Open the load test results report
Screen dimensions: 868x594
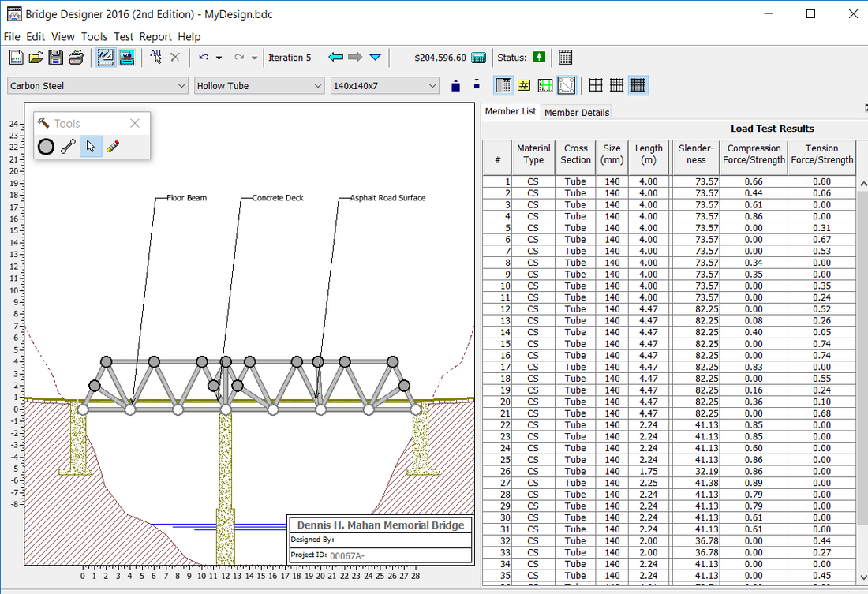(565, 57)
